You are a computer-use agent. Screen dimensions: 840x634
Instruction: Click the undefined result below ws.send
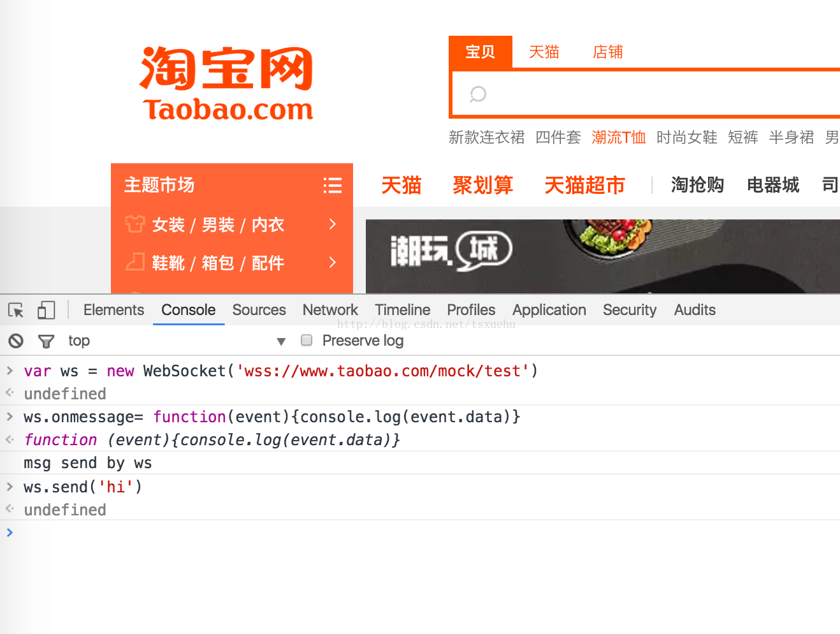click(x=65, y=510)
